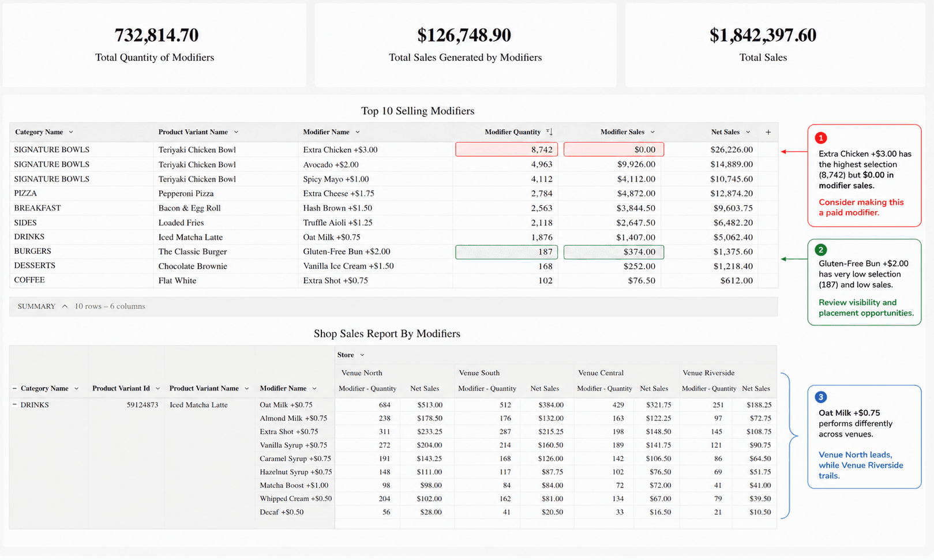This screenshot has height=560, width=934.
Task: Click the Loaded Fries variant cell
Action: [181, 223]
